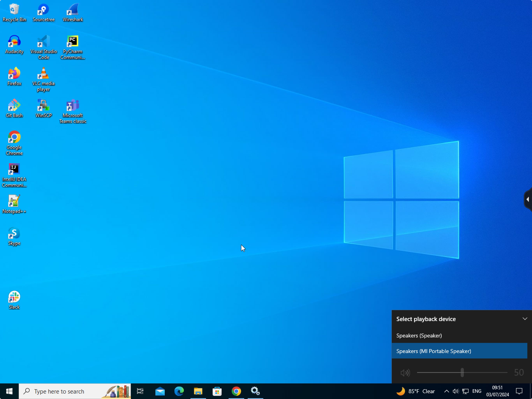The width and height of the screenshot is (532, 399).
Task: Open the Action Center notifications icon
Action: pos(519,391)
